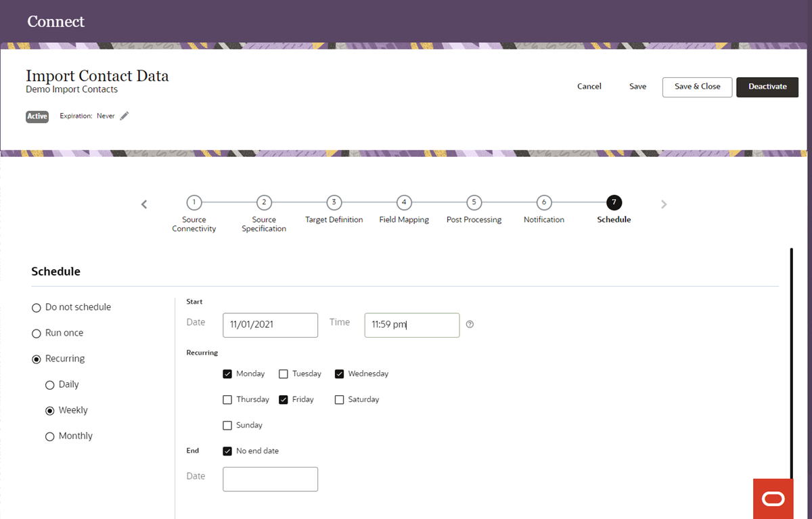Uncheck the Friday checkbox
Screen dimensions: 812x519
tap(284, 399)
